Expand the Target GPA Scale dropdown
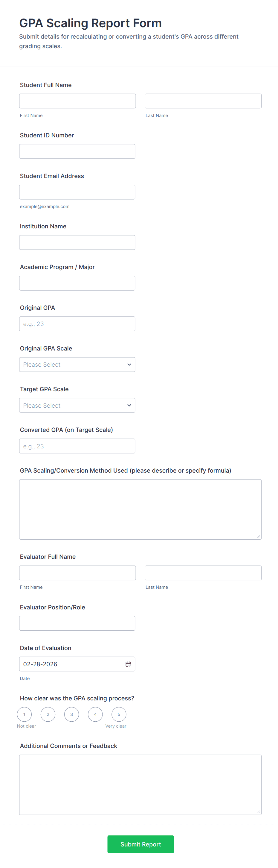 pyautogui.click(x=77, y=405)
